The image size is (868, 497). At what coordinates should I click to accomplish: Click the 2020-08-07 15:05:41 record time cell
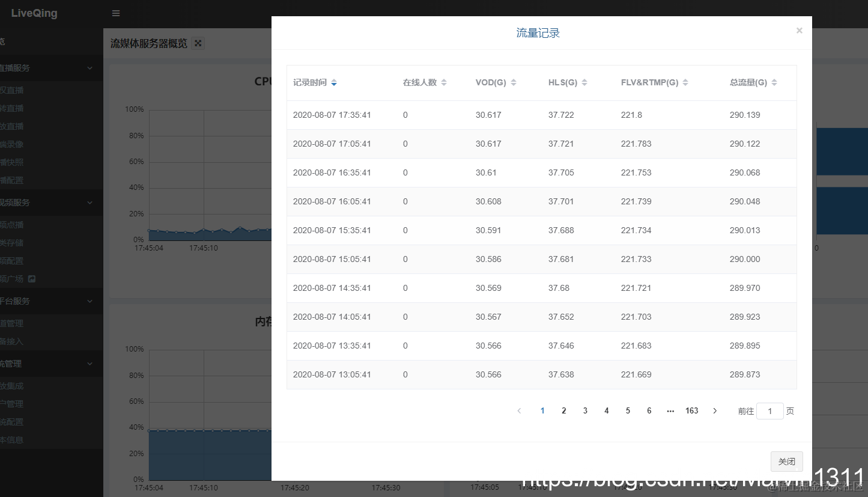332,259
